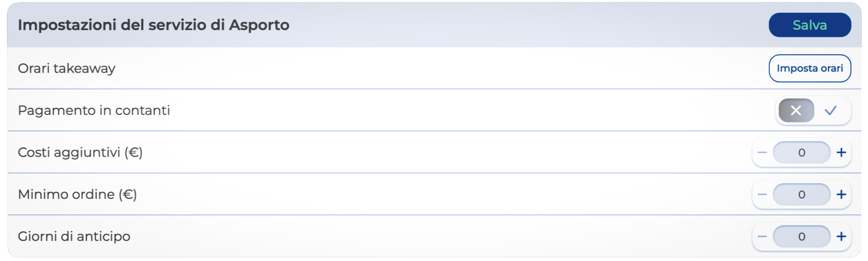This screenshot has width=868, height=261.
Task: Click the Minimo ordine (€) label
Action: coord(77,194)
